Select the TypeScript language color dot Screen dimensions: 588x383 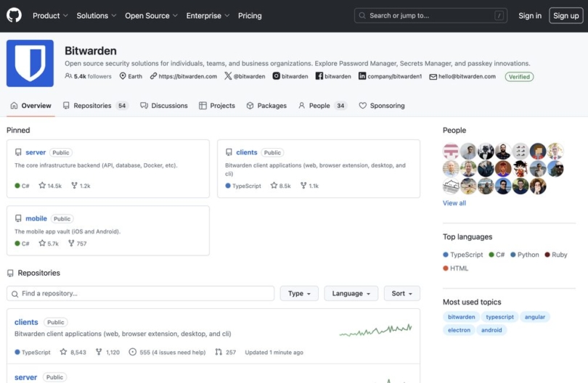click(x=446, y=255)
